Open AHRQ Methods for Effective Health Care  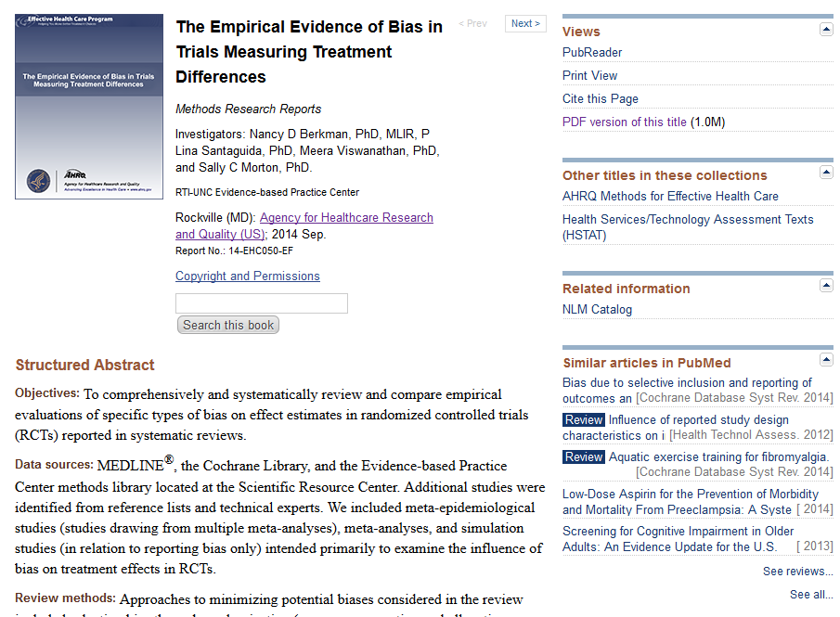(x=670, y=196)
